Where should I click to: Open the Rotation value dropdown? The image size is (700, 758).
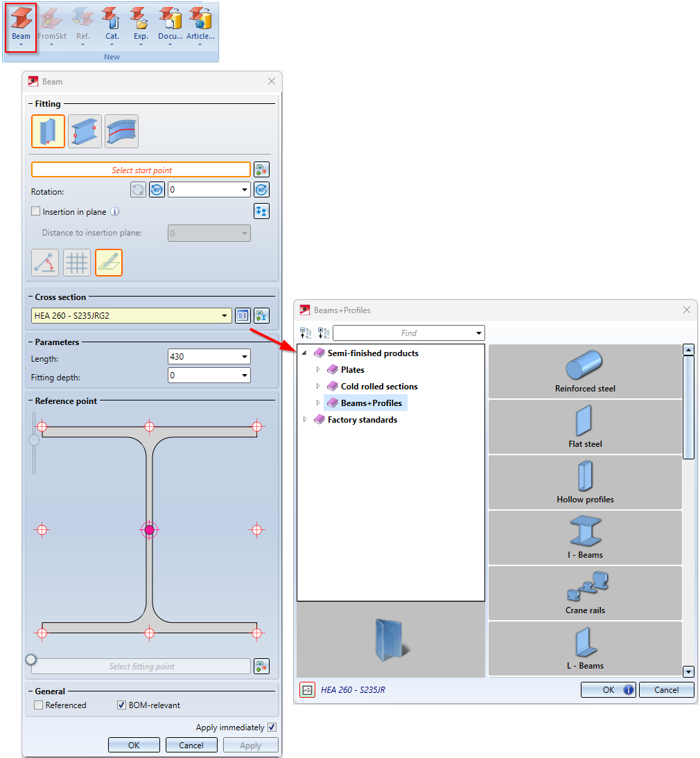pos(245,190)
